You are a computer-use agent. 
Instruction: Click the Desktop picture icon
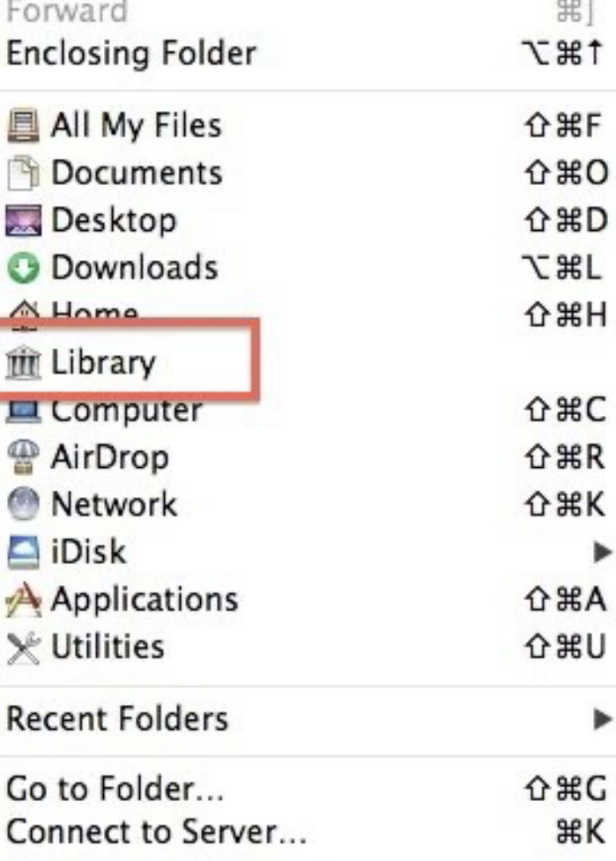[23, 220]
